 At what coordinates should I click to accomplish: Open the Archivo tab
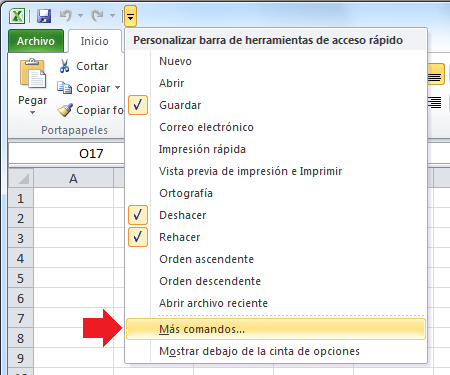pyautogui.click(x=36, y=41)
